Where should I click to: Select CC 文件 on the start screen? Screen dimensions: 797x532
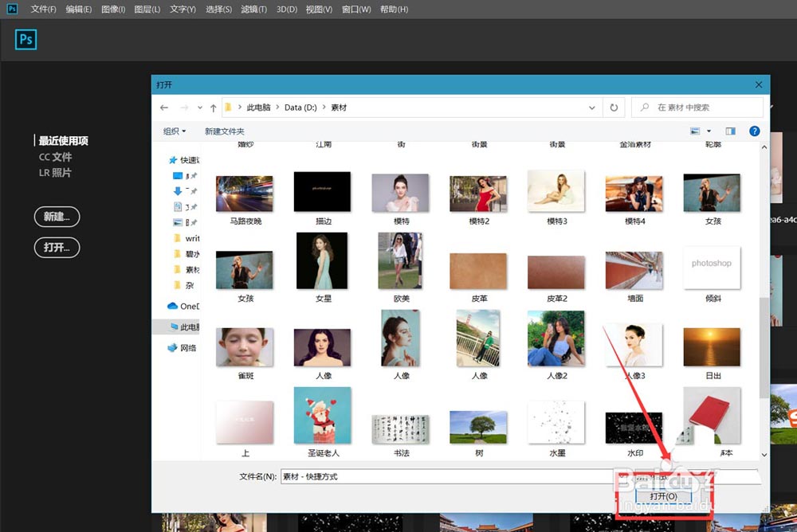tap(56, 157)
